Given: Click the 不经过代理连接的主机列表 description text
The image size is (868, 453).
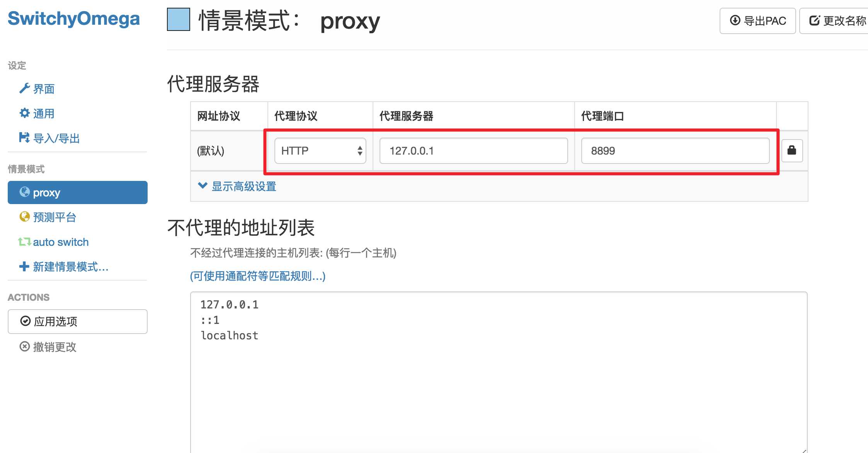Looking at the screenshot, I should (x=293, y=253).
